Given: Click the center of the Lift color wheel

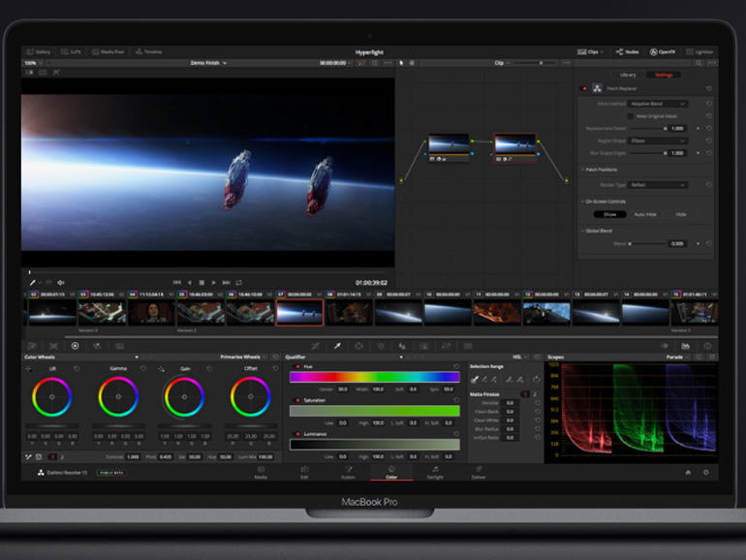Looking at the screenshot, I should [52, 397].
